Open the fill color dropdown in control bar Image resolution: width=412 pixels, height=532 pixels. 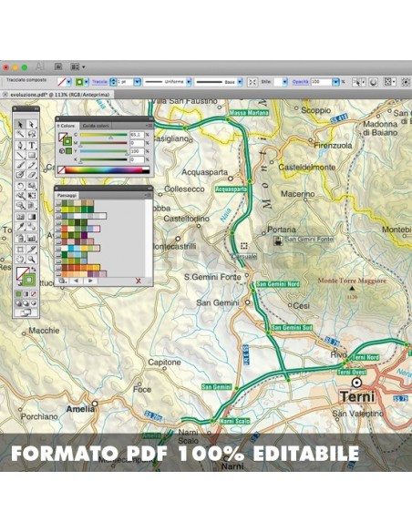pyautogui.click(x=69, y=82)
